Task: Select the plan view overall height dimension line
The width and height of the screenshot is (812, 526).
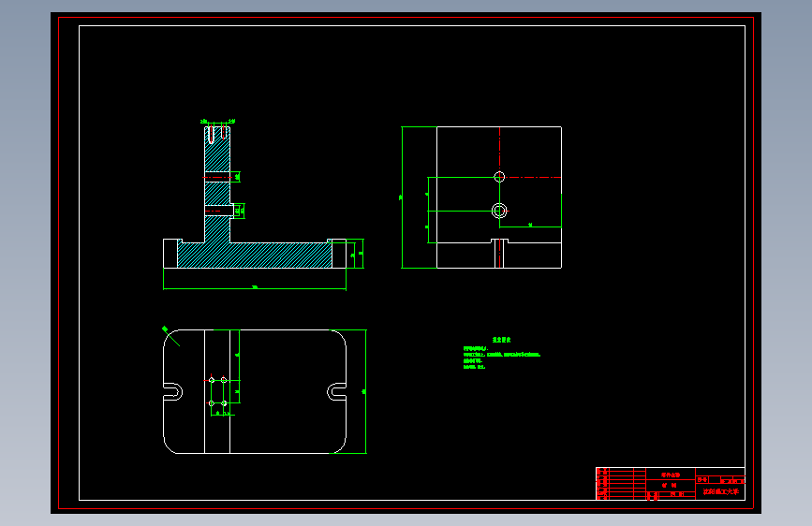Action: [365, 391]
